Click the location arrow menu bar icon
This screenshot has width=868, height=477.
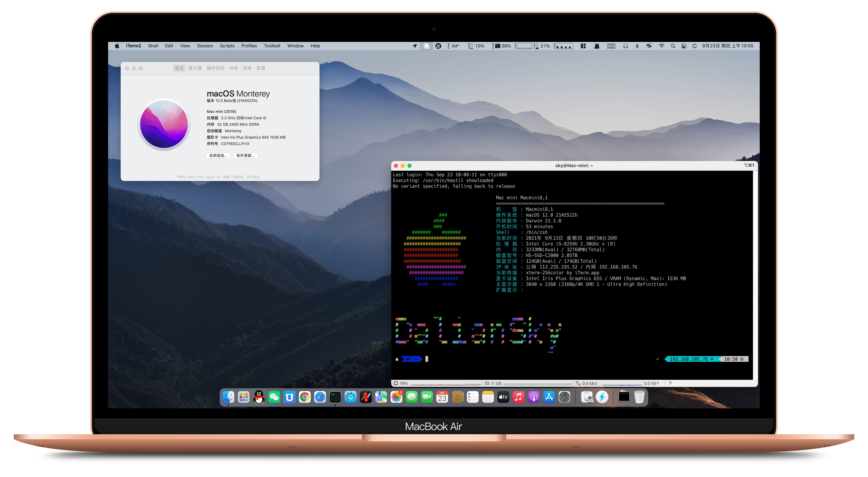point(415,46)
